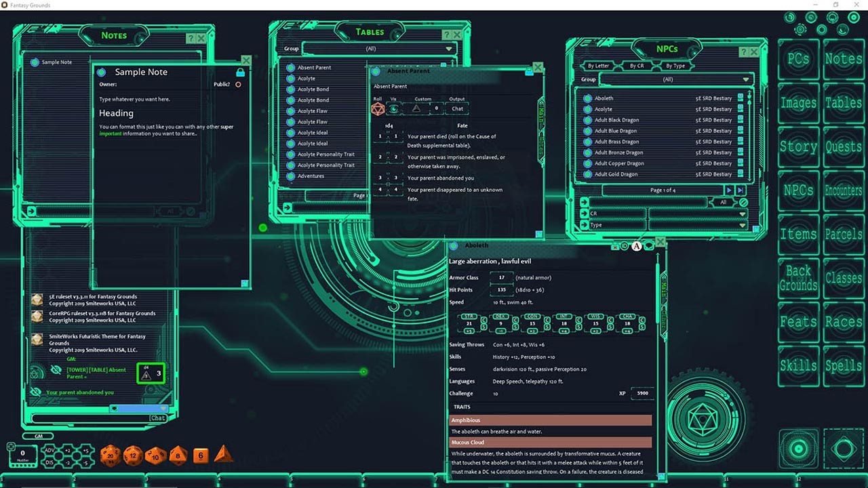The width and height of the screenshot is (868, 488).
Task: Roll the d20 die in the dice tray
Action: tap(111, 455)
